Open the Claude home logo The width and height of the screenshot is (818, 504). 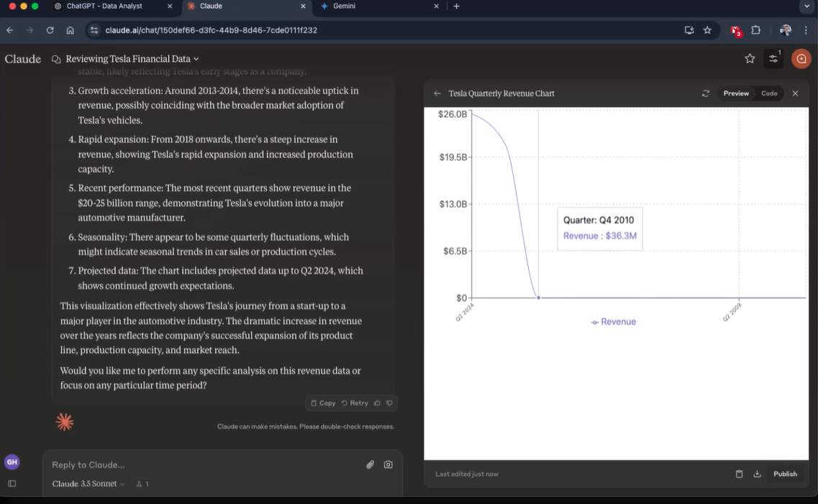[x=23, y=59]
